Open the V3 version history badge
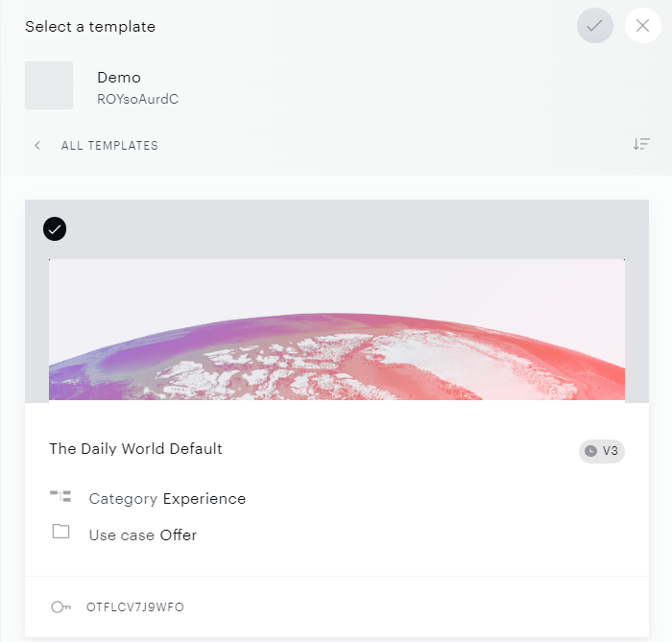 [x=602, y=451]
